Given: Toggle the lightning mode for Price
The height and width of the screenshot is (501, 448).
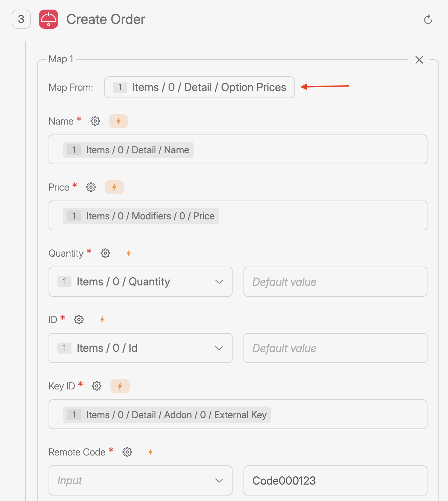Looking at the screenshot, I should tap(114, 187).
